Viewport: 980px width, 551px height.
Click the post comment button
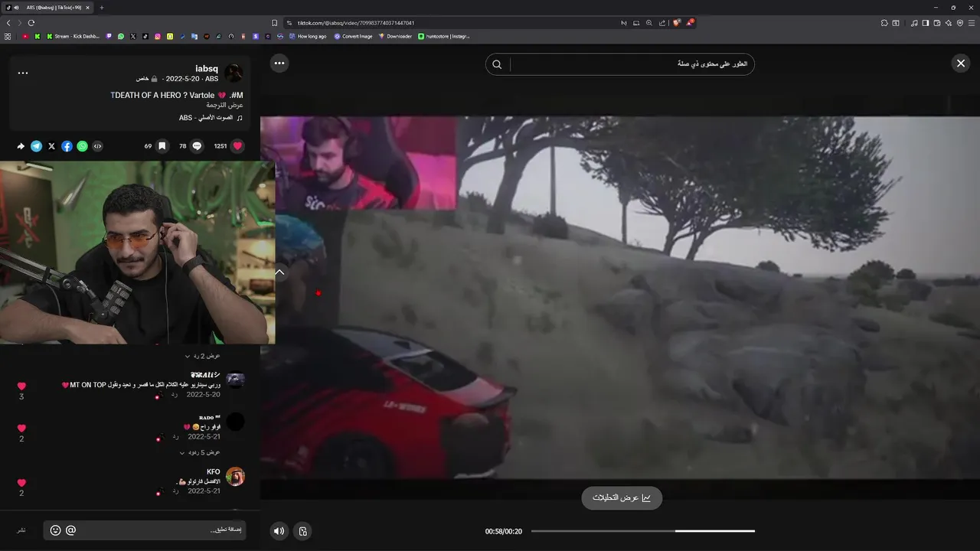[21, 530]
